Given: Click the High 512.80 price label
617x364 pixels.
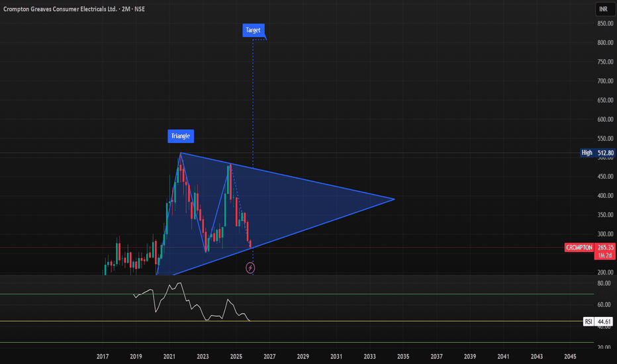Looking at the screenshot, I should click(x=597, y=153).
